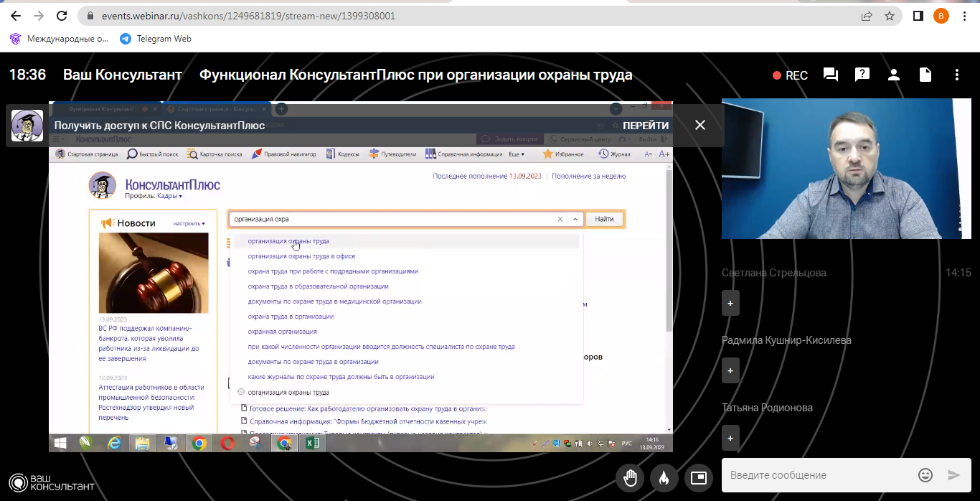This screenshot has height=501, width=980.
Task: Send a fire reaction
Action: coord(664,477)
